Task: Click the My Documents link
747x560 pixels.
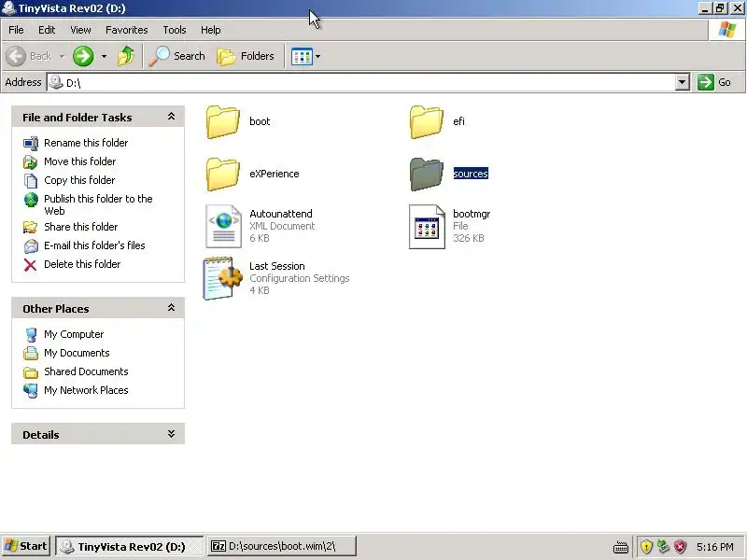Action: (x=77, y=353)
